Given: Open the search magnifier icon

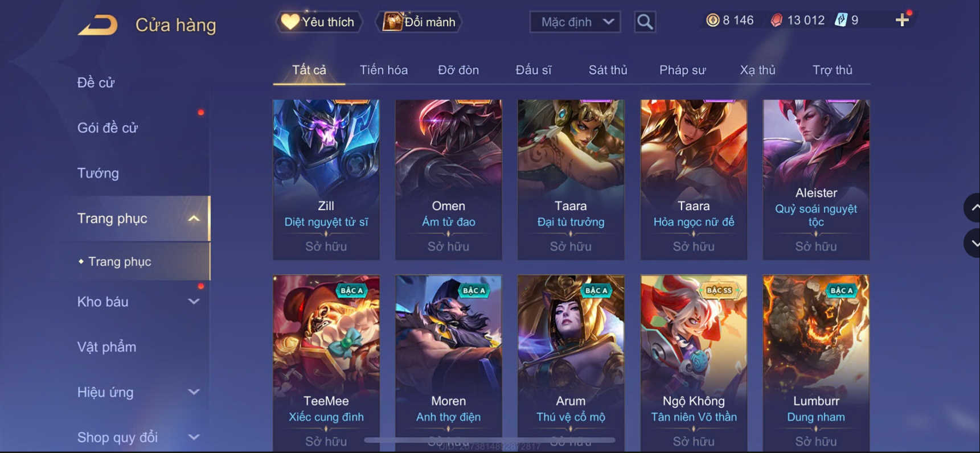Looking at the screenshot, I should tap(645, 22).
